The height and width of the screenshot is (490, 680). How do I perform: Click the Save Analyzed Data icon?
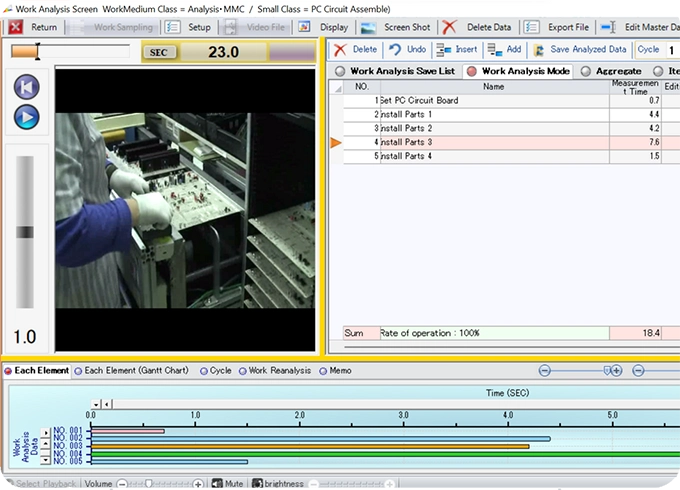[x=539, y=50]
